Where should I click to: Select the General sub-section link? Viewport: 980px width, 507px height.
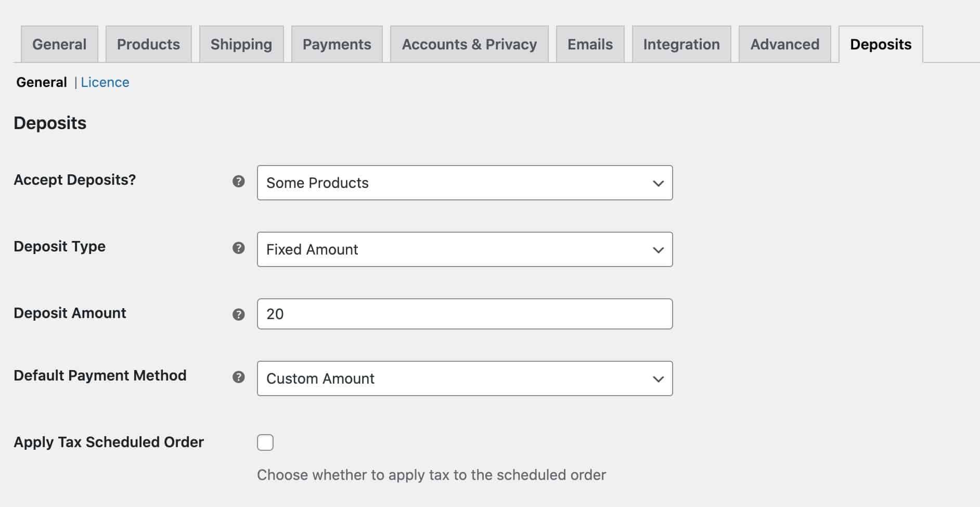coord(42,82)
